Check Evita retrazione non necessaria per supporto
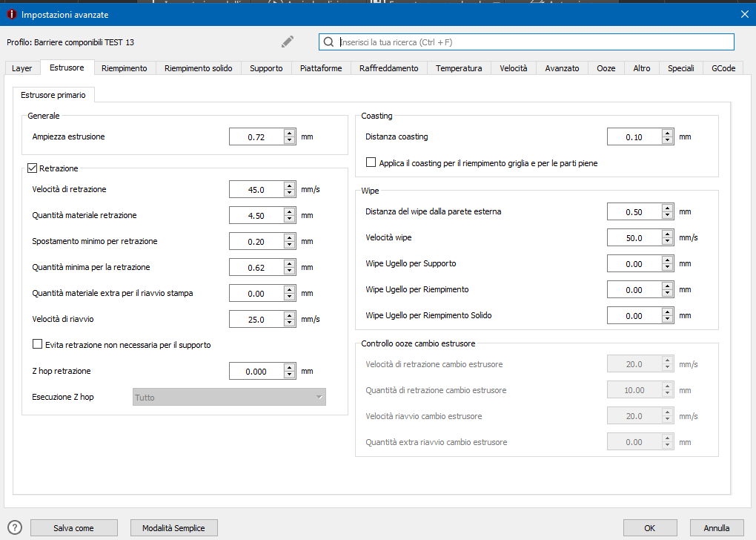 click(x=38, y=344)
